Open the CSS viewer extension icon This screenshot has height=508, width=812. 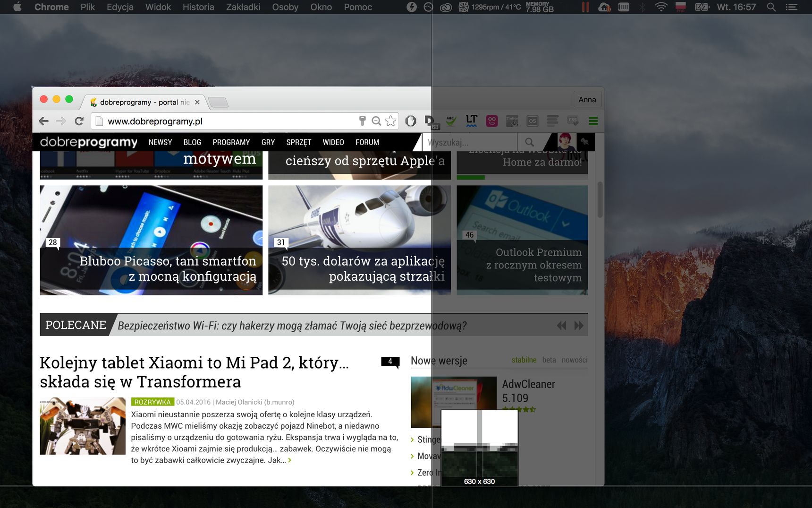[573, 121]
